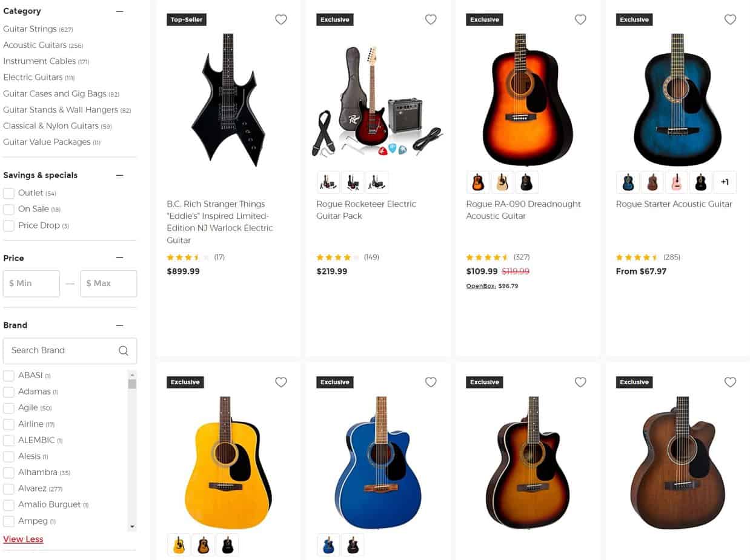Screen dimensions: 750x560
Task: Collapse the Brand section
Action: point(119,325)
